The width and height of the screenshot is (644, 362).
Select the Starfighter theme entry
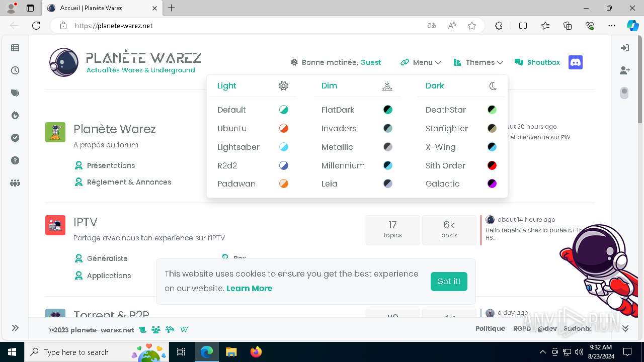(461, 128)
